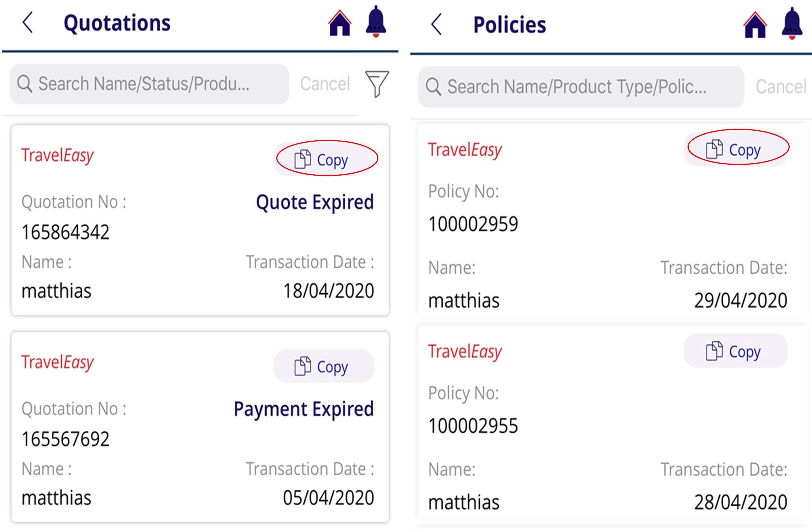Go back from the Quotations screen
This screenshot has width=812, height=532.
coord(28,23)
